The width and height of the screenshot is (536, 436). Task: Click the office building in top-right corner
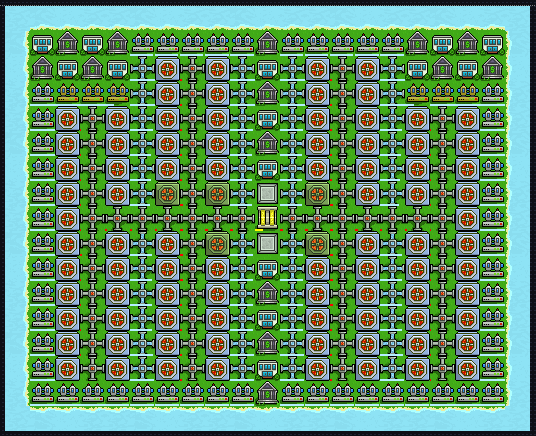[x=493, y=44]
